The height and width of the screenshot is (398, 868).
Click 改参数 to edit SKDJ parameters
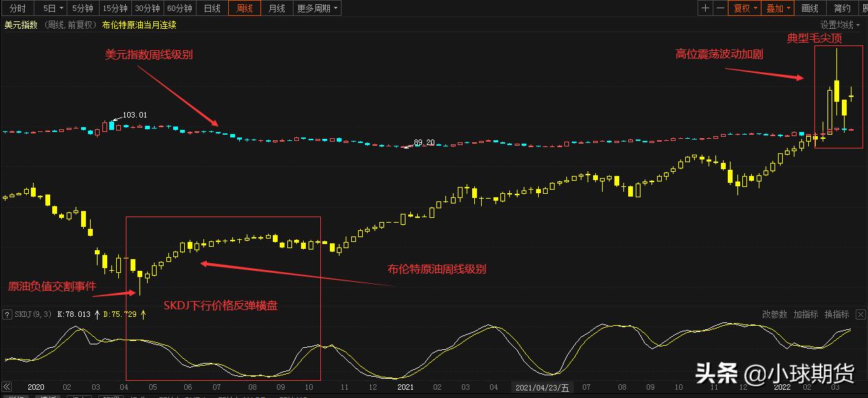[x=775, y=314]
